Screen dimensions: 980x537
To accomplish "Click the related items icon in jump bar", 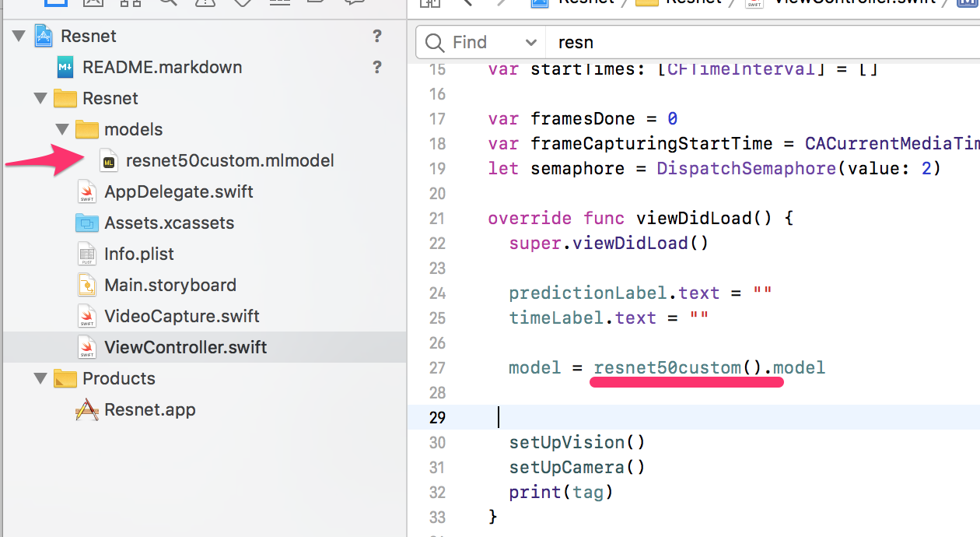I will (x=431, y=4).
